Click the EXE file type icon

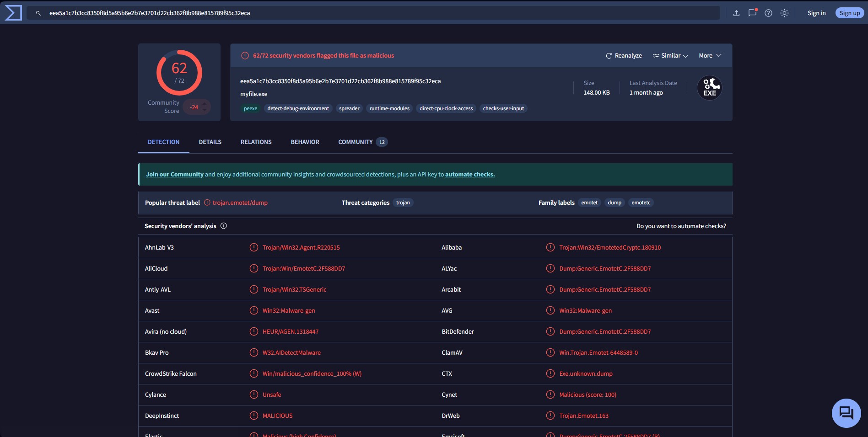point(710,88)
